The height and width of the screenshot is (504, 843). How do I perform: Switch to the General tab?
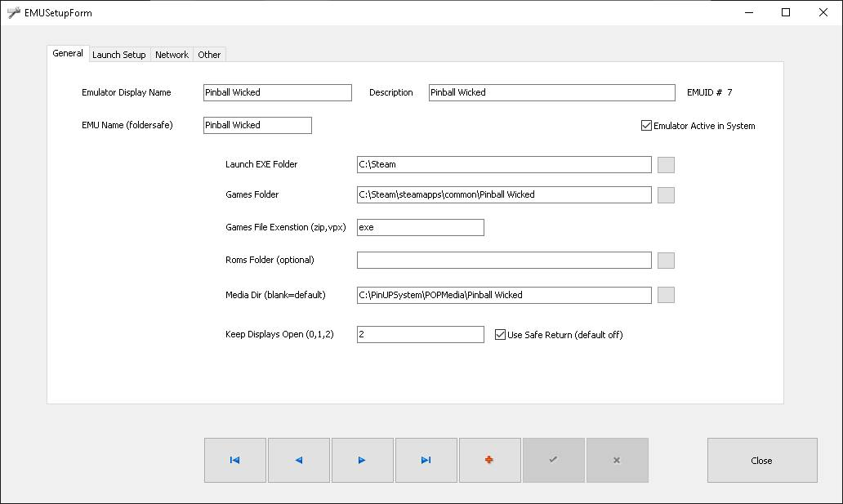pyautogui.click(x=68, y=53)
